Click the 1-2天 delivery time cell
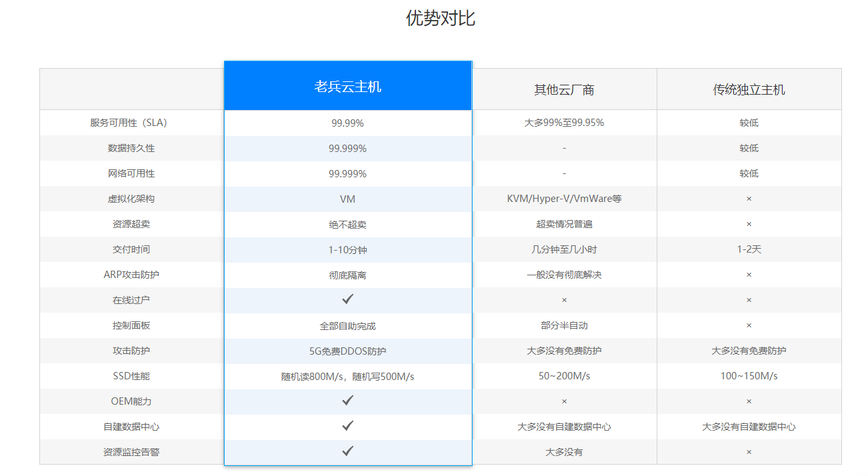The width and height of the screenshot is (868, 476). [749, 249]
